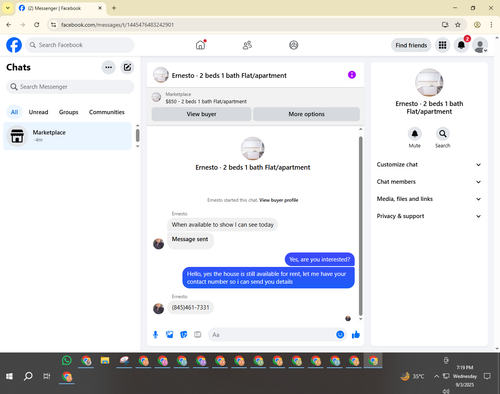This screenshot has height=394, width=500.
Task: Open the weather widget showing 35°C
Action: click(x=412, y=376)
